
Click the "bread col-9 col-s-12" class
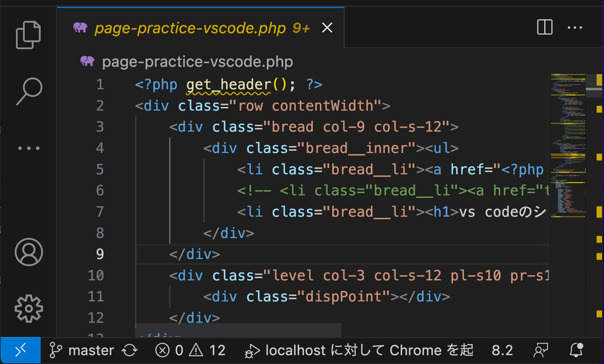point(356,127)
